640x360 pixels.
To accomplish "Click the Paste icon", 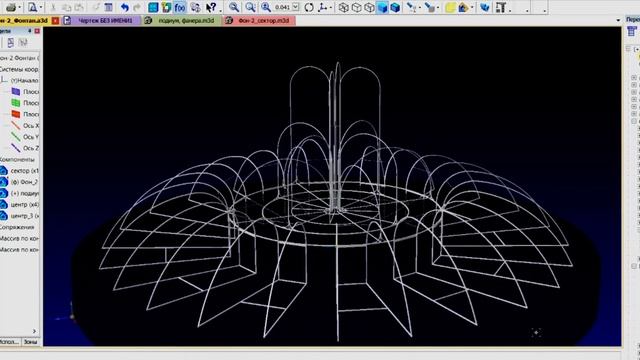I will pyautogui.click(x=80, y=7).
